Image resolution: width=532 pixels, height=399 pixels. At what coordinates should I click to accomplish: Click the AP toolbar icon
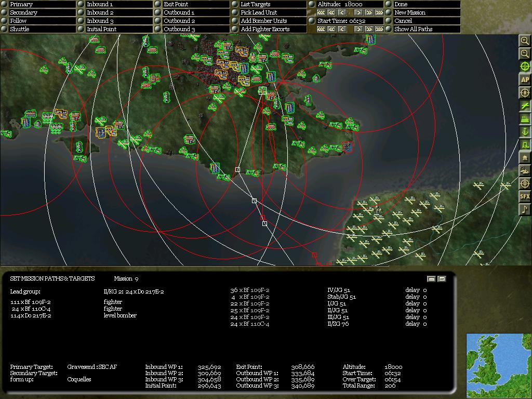[x=525, y=79]
